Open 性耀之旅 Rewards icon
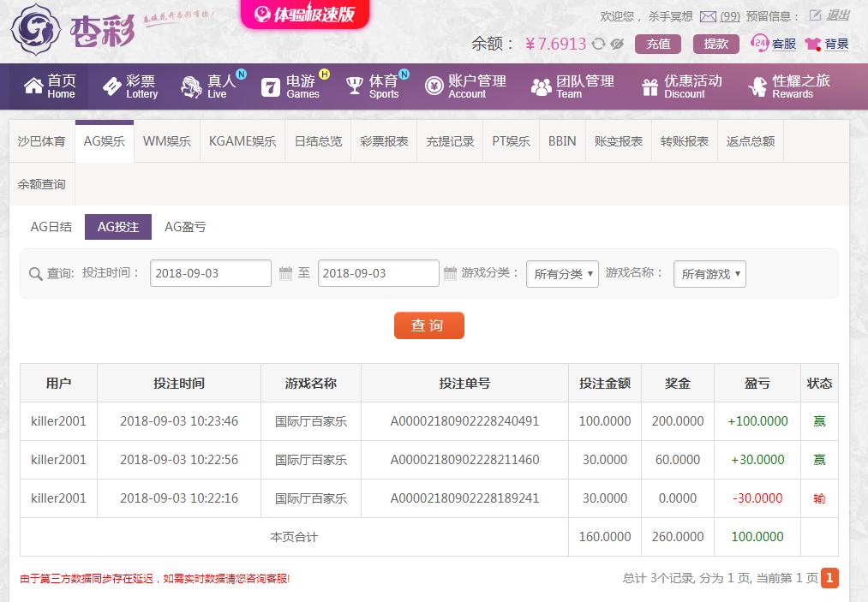Image resolution: width=868 pixels, height=602 pixels. click(757, 86)
